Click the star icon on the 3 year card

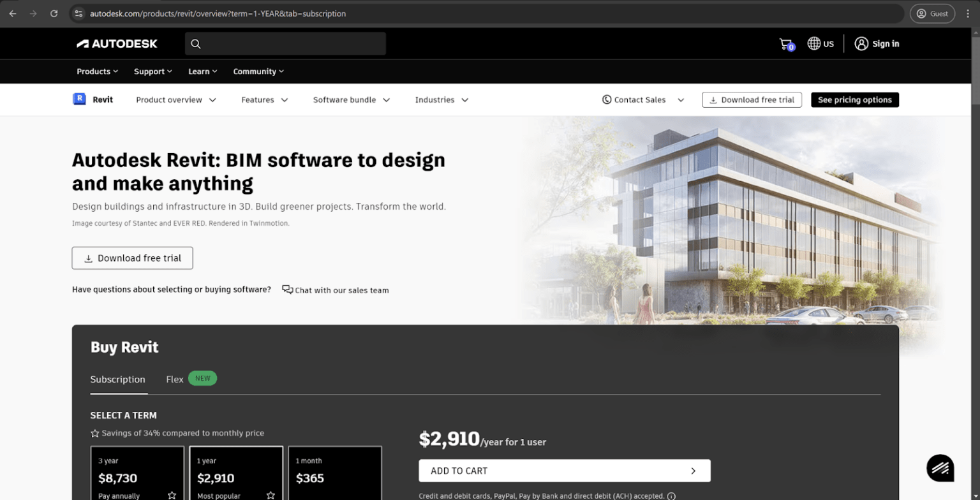click(x=172, y=495)
